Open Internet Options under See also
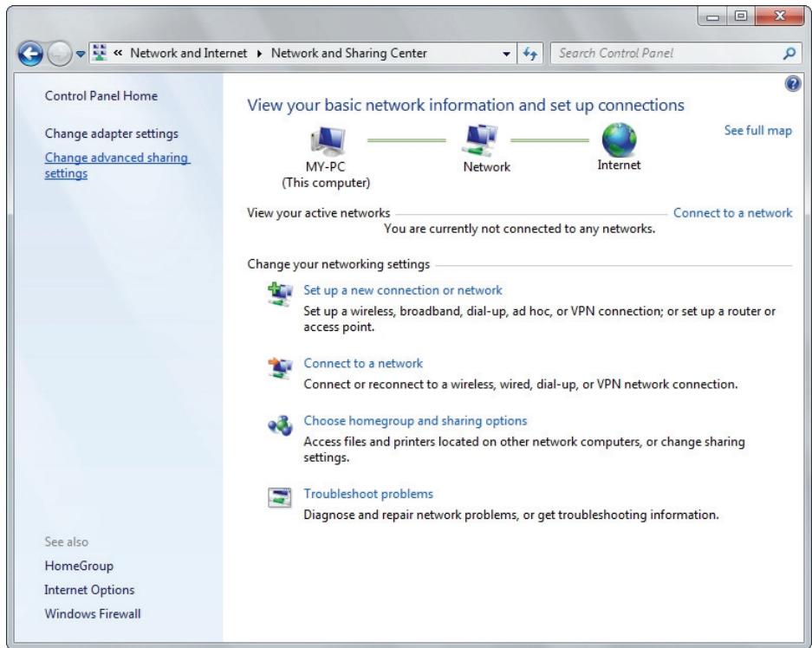Image resolution: width=812 pixels, height=648 pixels. coord(89,590)
